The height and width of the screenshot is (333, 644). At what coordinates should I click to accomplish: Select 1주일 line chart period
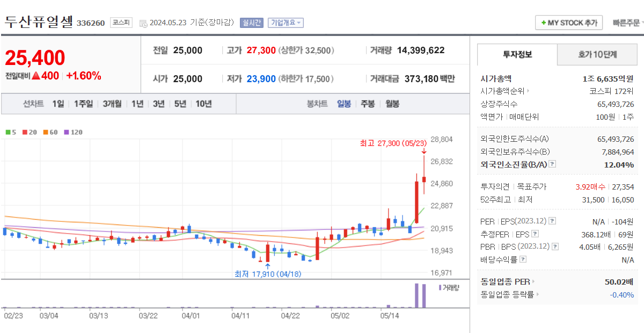coord(84,104)
